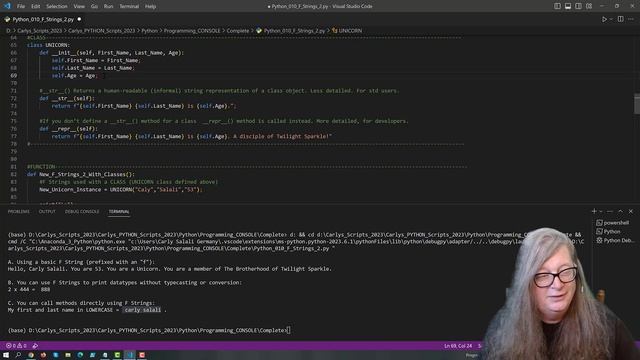Click the terminal prompt input cursor
640x360 pixels.
point(289,330)
